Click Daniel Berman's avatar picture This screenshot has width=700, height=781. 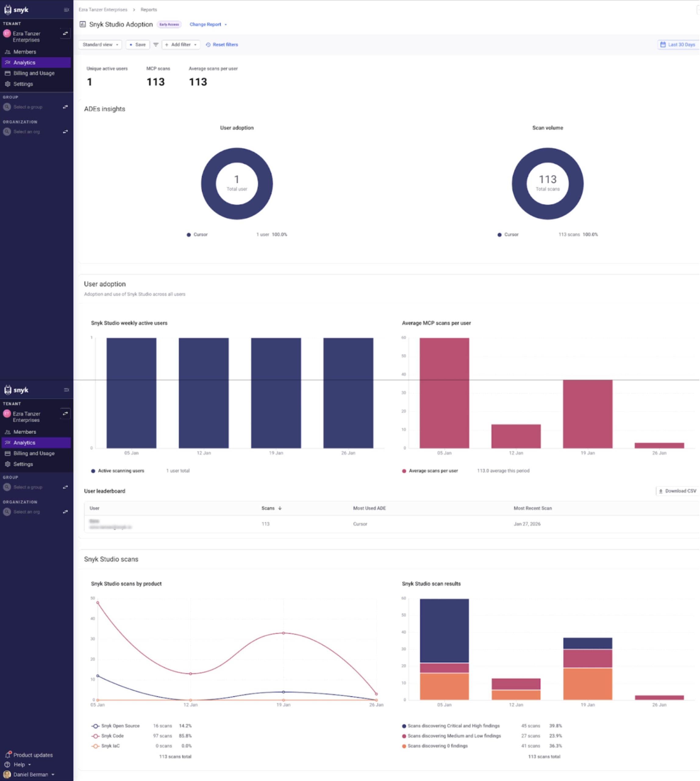tap(7, 774)
